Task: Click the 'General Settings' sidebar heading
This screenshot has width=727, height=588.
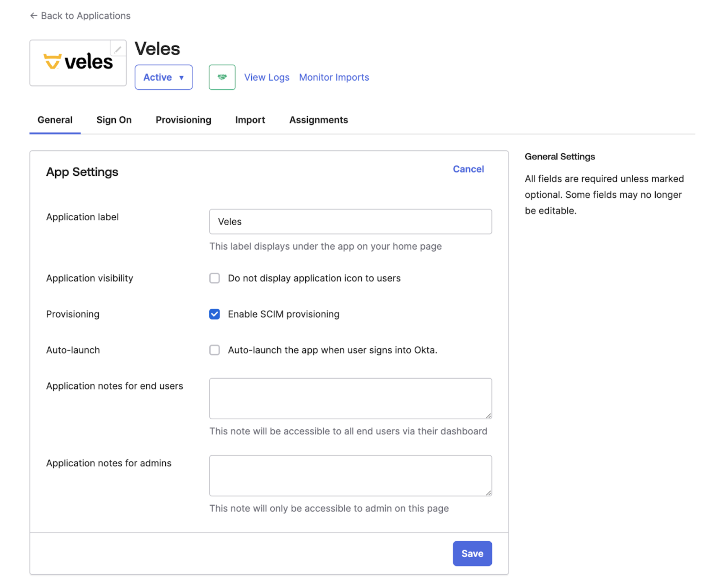Action: click(560, 156)
